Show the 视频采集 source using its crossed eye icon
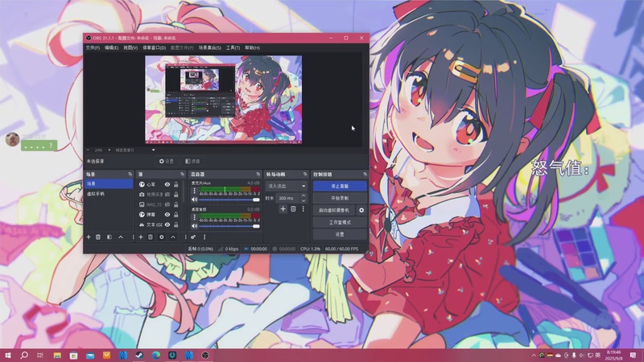 pyautogui.click(x=167, y=195)
